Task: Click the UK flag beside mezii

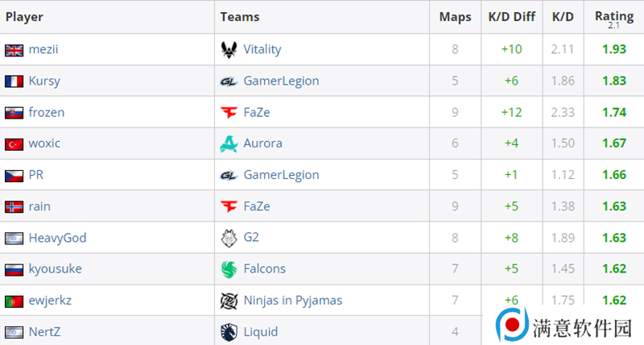Action: [x=14, y=49]
